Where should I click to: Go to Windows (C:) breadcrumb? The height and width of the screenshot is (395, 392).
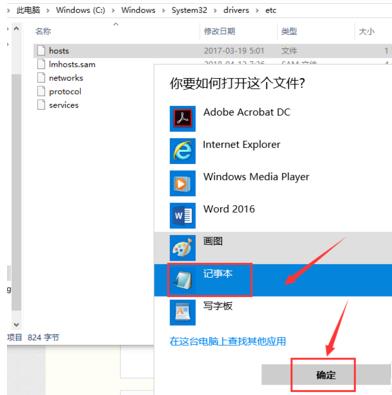tap(80, 10)
